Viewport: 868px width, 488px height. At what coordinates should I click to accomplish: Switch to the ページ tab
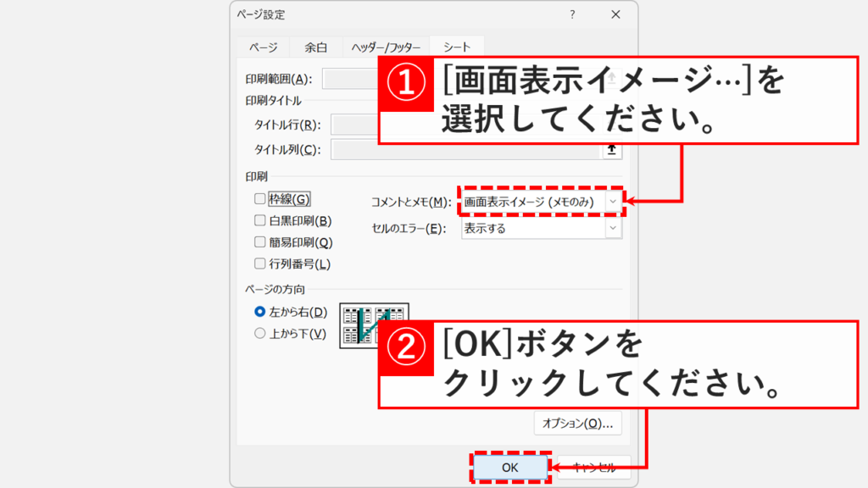point(263,47)
